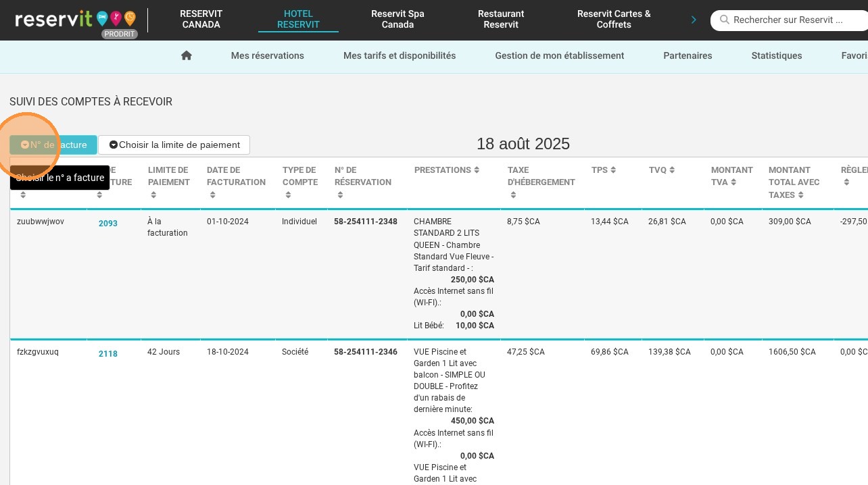The width and height of the screenshot is (868, 485).
Task: Click the 47,25 $CA lodging tax cell
Action: (x=526, y=352)
